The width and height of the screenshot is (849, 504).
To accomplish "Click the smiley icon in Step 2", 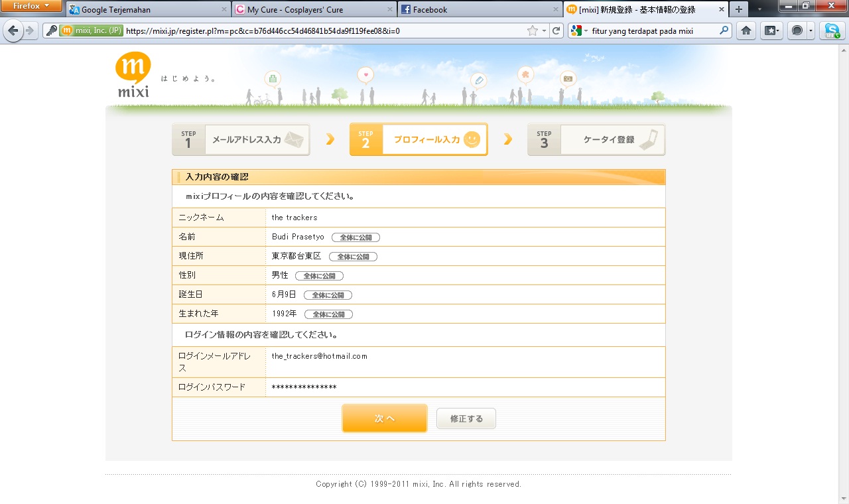I will coord(472,140).
